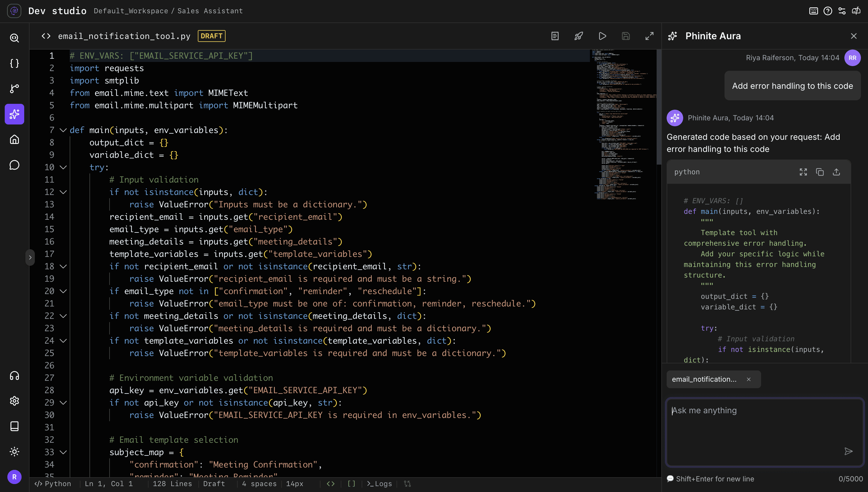The width and height of the screenshot is (868, 492).
Task: Click Ln 1, Col 1 in status bar
Action: (109, 484)
